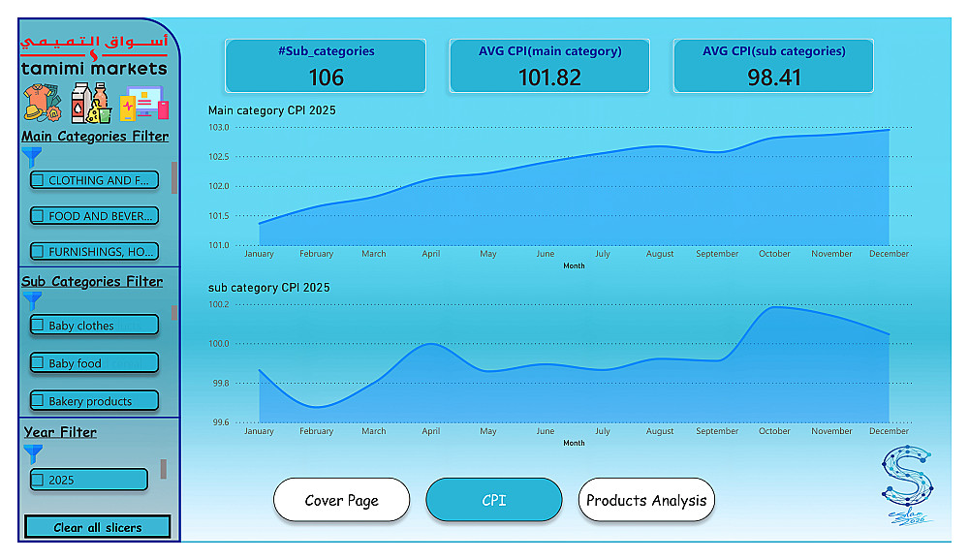This screenshot has height=560, width=969.
Task: Click the 103.0 axis value
Action: 218,127
